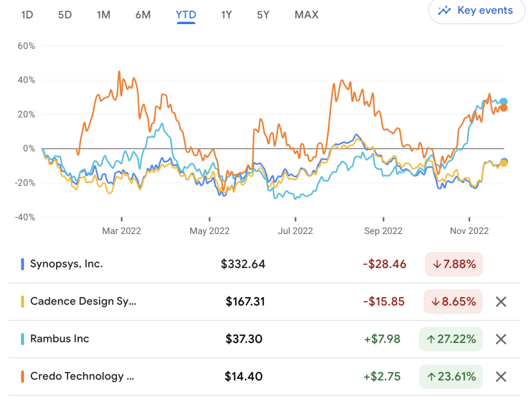Click the Synopsys change -$28.46
532x403 pixels.
[x=384, y=264]
